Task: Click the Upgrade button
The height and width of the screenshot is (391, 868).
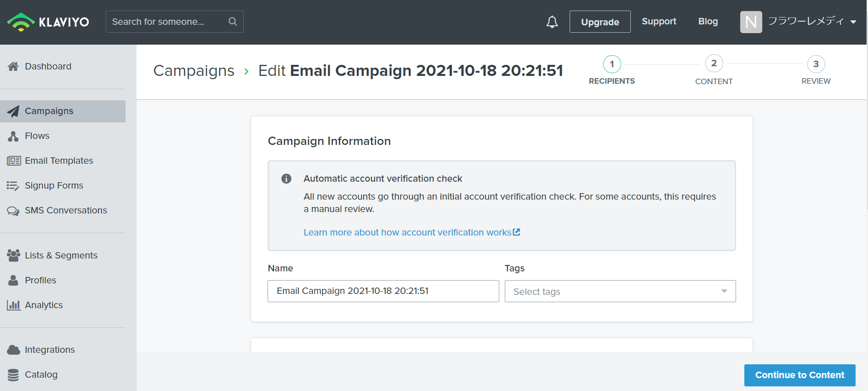Action: point(600,22)
